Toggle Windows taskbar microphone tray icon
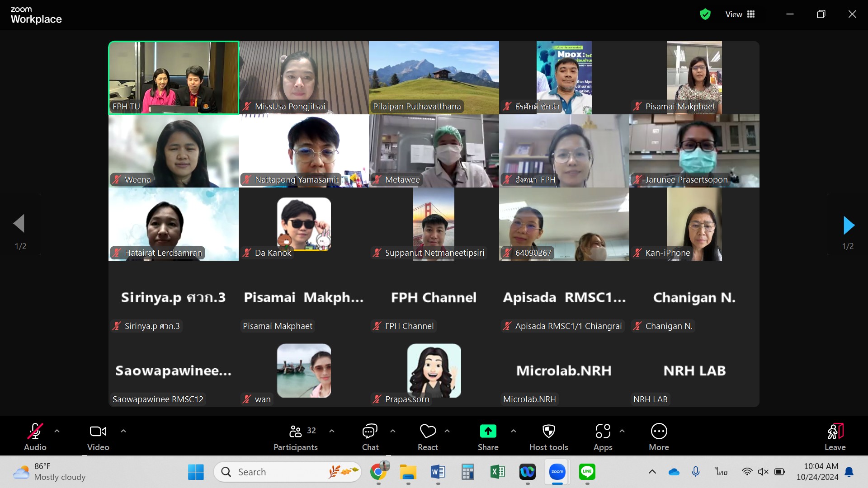 pyautogui.click(x=696, y=472)
